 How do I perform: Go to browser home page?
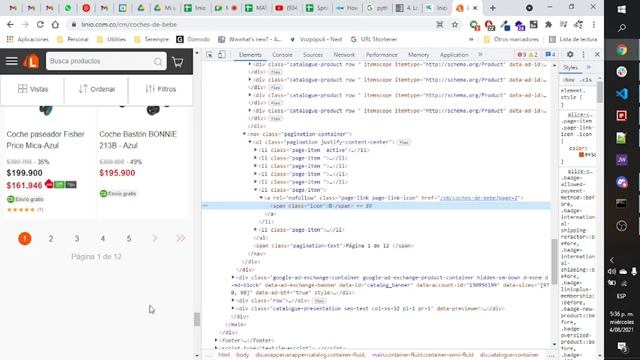[x=55, y=24]
